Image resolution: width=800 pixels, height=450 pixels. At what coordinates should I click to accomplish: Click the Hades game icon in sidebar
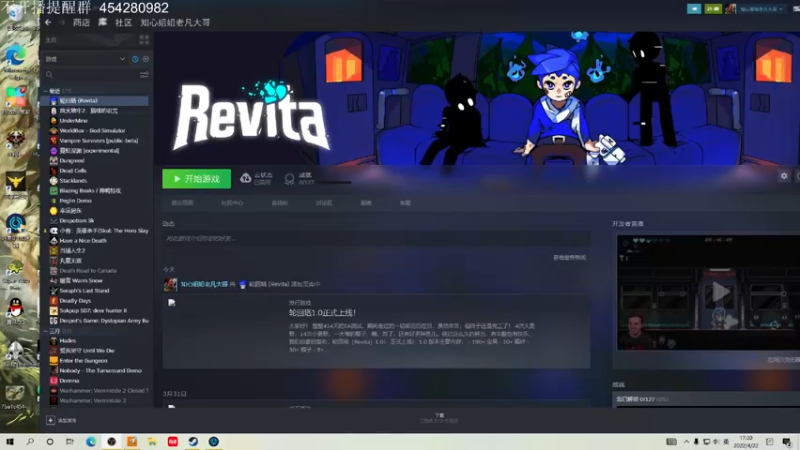54,340
